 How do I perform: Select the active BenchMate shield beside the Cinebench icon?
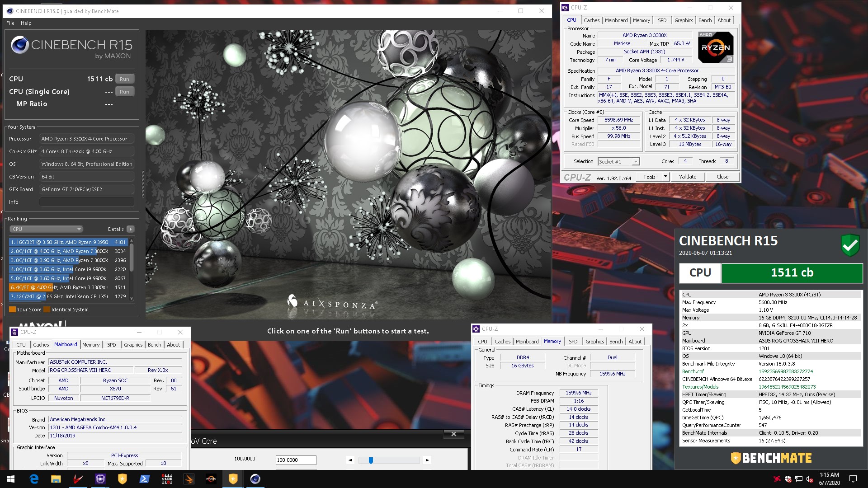click(x=233, y=479)
